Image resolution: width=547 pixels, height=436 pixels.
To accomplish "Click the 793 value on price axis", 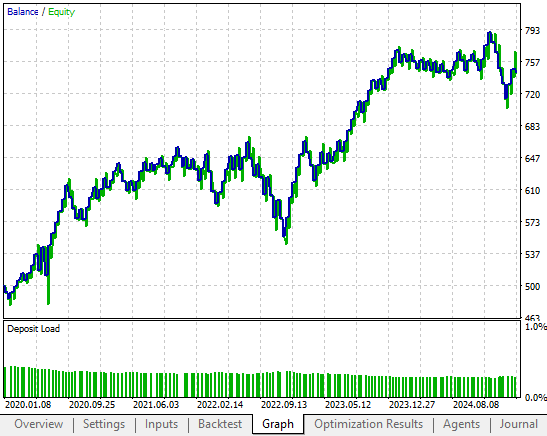I will click(x=532, y=30).
